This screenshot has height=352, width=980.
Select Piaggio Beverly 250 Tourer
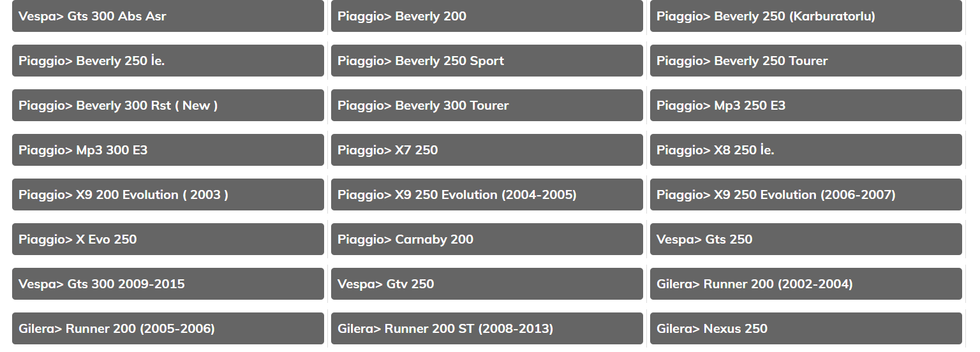coord(806,61)
